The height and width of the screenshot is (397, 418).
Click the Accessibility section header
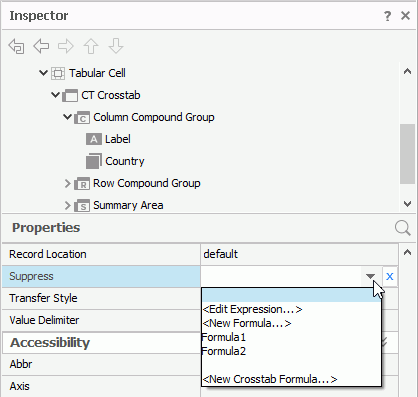point(102,342)
